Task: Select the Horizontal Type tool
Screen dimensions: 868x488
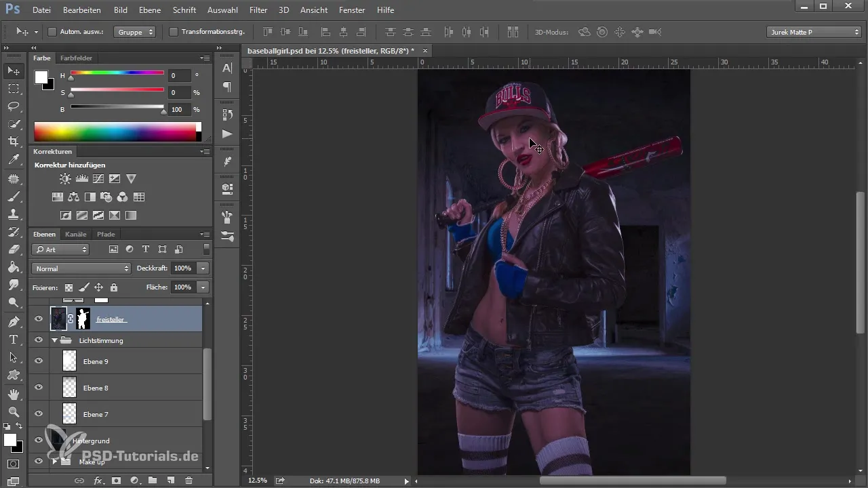Action: (x=14, y=339)
